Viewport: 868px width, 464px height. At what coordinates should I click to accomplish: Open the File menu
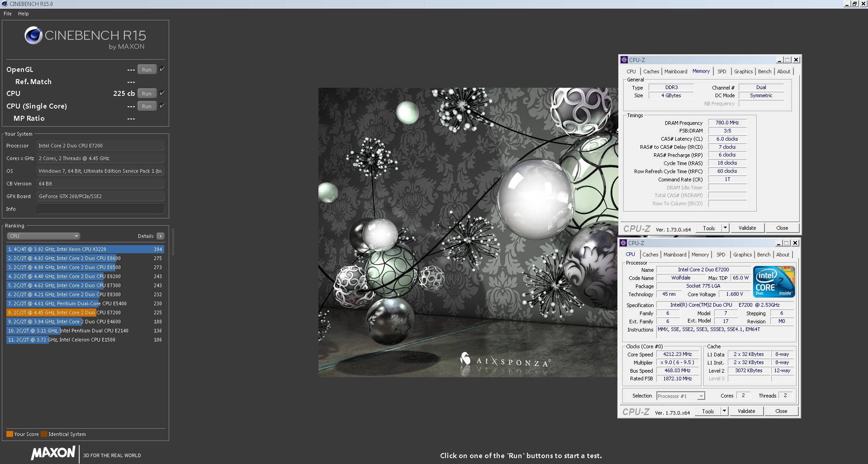(8, 14)
